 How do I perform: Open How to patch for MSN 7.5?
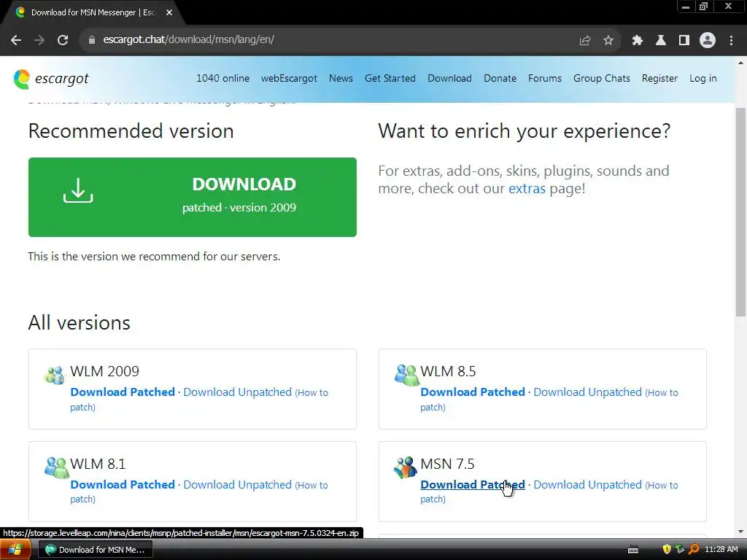point(549,492)
